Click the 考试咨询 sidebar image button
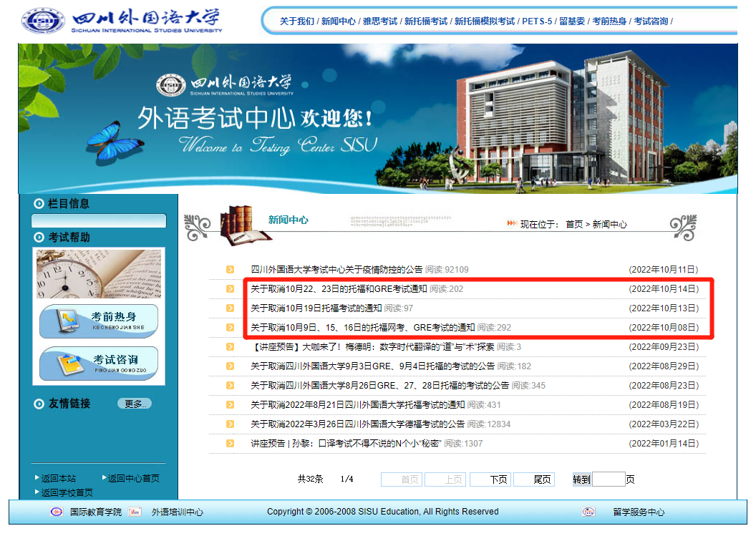756x536 pixels. coord(99,364)
